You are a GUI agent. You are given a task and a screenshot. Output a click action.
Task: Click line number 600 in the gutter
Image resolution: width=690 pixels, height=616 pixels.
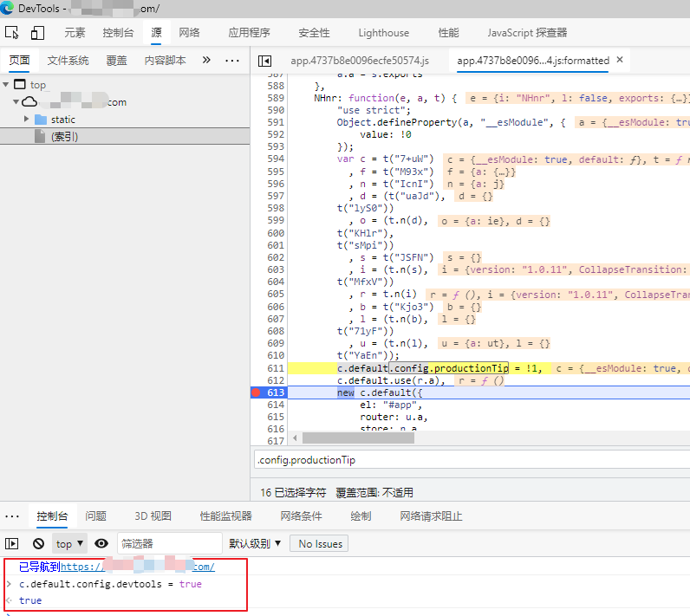pos(276,232)
